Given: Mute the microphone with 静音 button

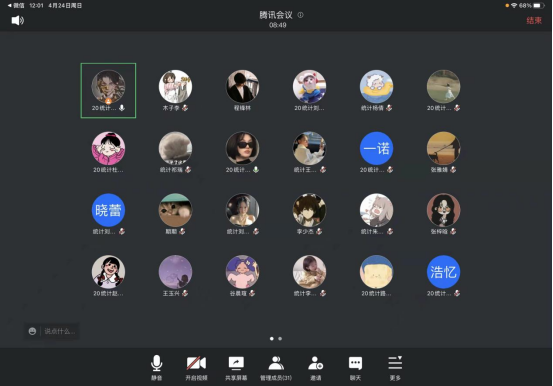Looking at the screenshot, I should [x=156, y=367].
